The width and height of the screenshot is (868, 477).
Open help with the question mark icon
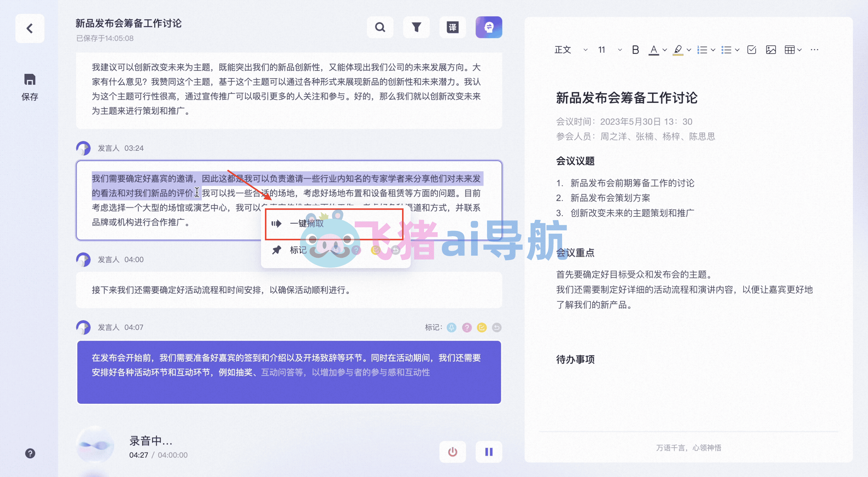(30, 453)
